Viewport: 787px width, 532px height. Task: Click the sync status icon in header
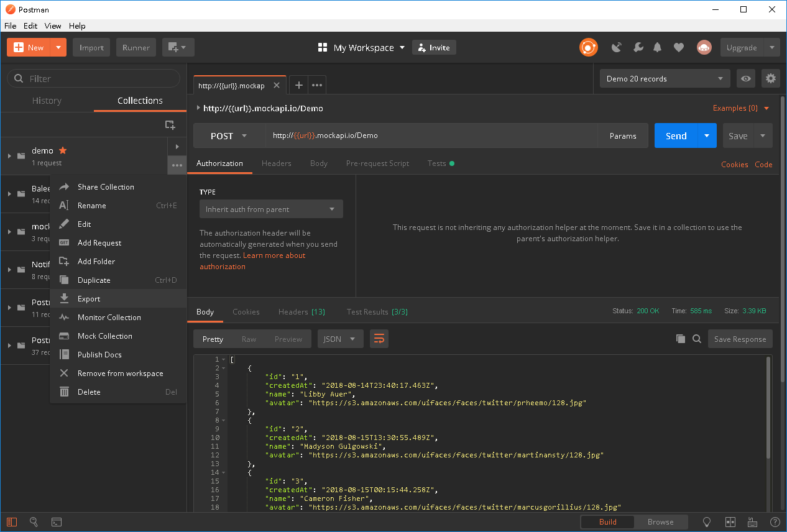pos(588,47)
